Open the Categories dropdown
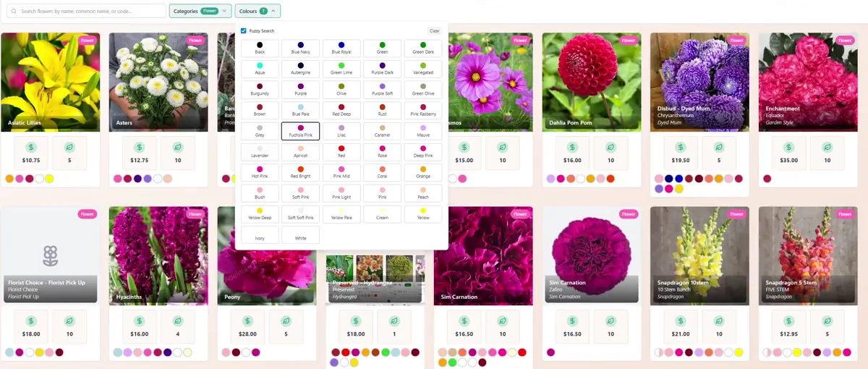This screenshot has width=868, height=369. coord(200,11)
